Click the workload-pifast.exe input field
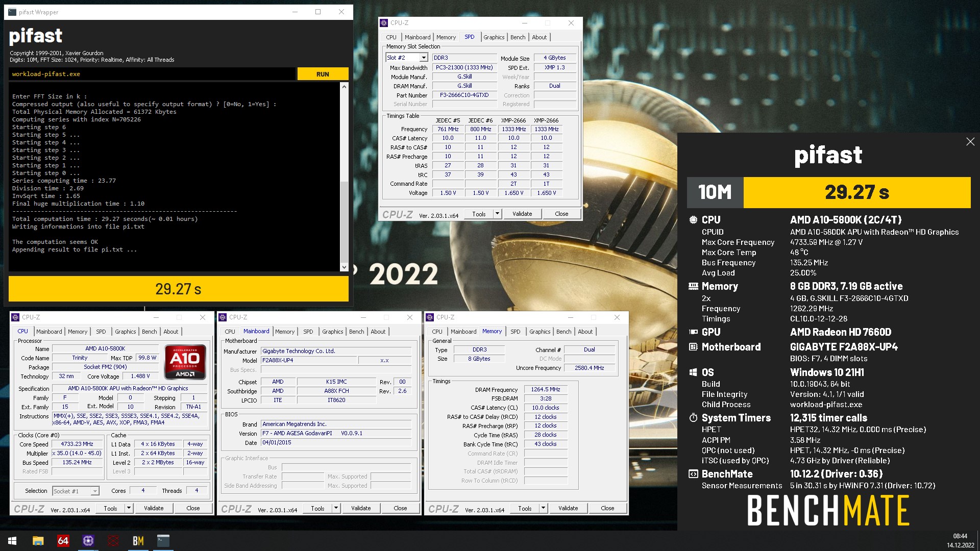The width and height of the screenshot is (980, 551). 152,74
